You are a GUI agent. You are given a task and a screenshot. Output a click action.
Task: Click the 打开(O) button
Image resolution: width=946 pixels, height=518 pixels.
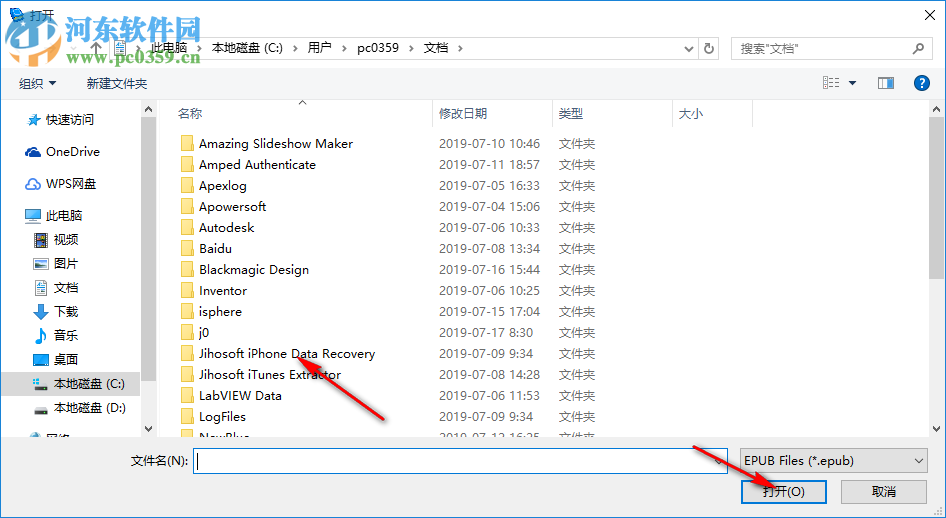[x=784, y=491]
